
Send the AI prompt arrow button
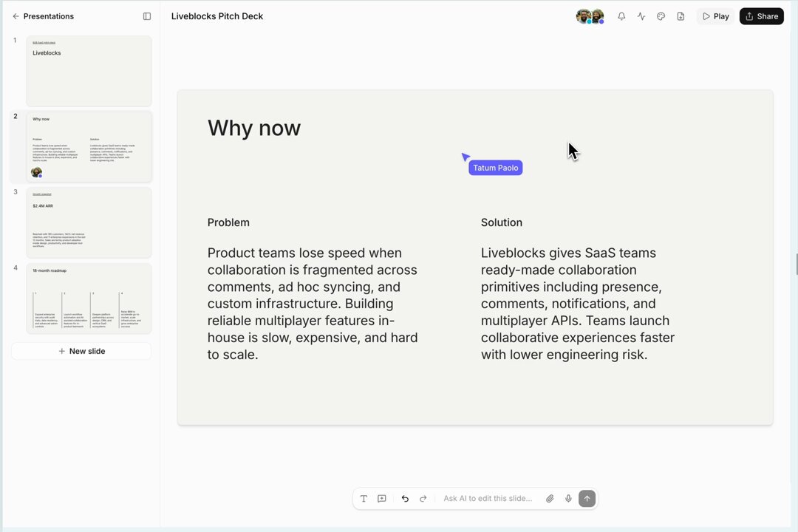pos(587,499)
